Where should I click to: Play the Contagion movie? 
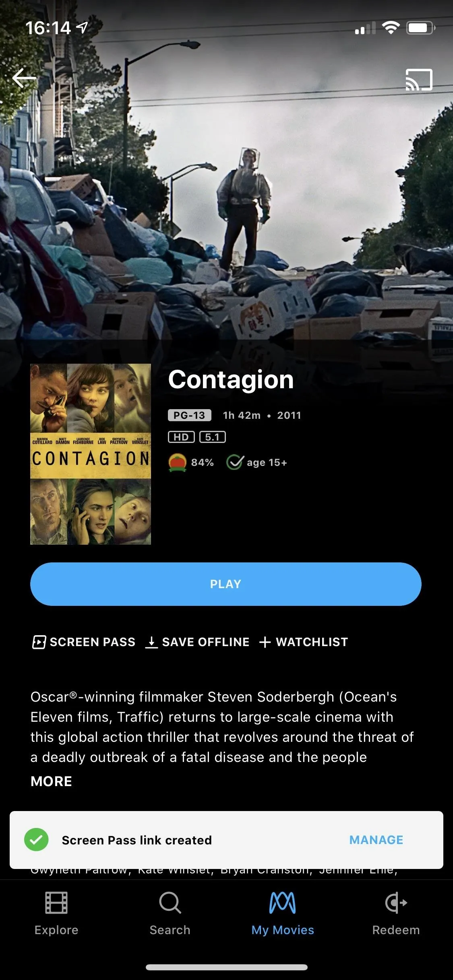[226, 584]
